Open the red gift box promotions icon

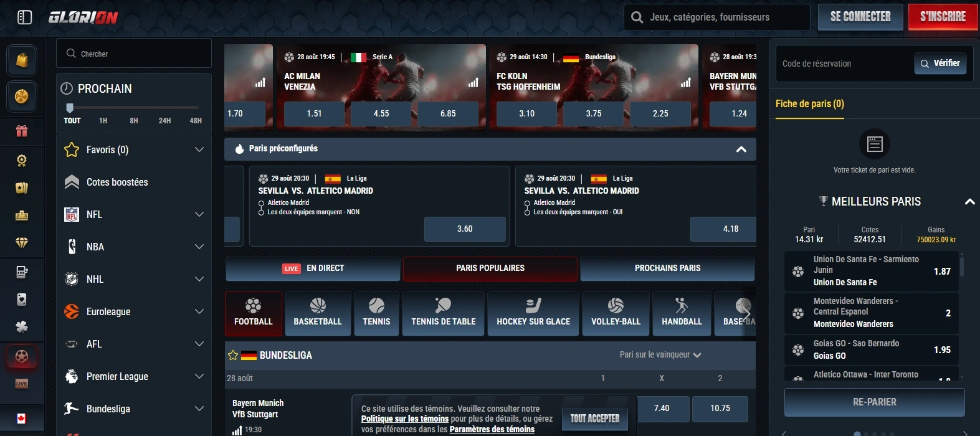(x=22, y=131)
